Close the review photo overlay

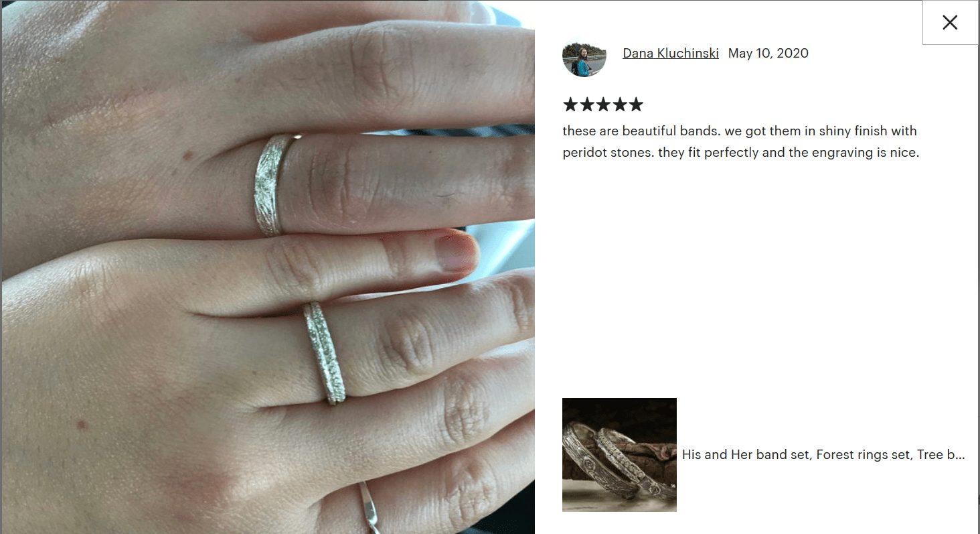click(x=950, y=23)
